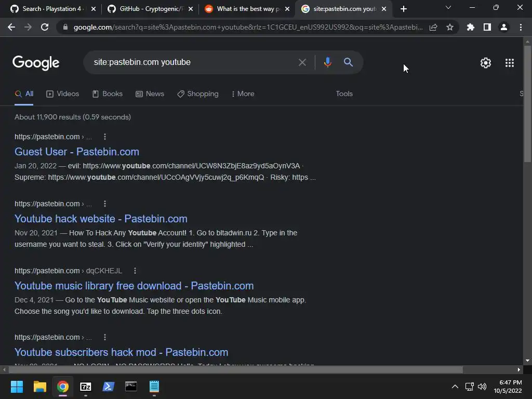Open volume control in system tray

point(482,387)
